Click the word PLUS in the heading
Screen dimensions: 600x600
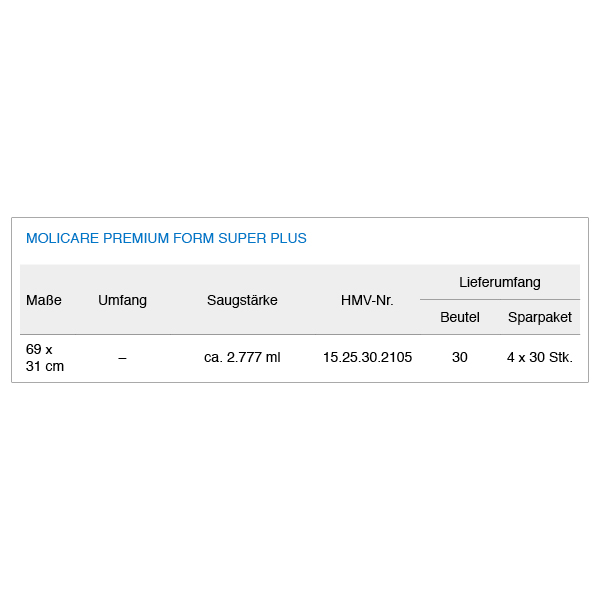coord(289,238)
